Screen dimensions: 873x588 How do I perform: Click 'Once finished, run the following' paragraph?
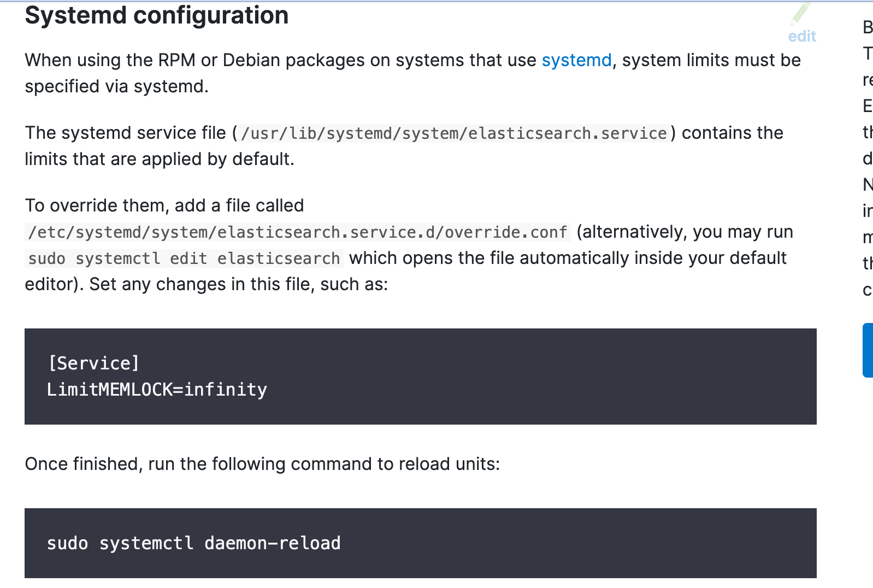tap(262, 464)
